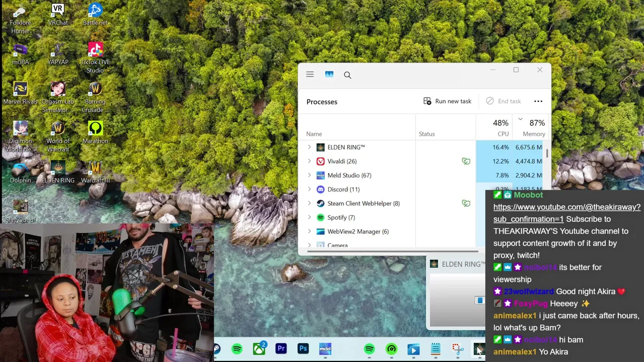Expand the Meld Studio (67) process group

[x=309, y=175]
